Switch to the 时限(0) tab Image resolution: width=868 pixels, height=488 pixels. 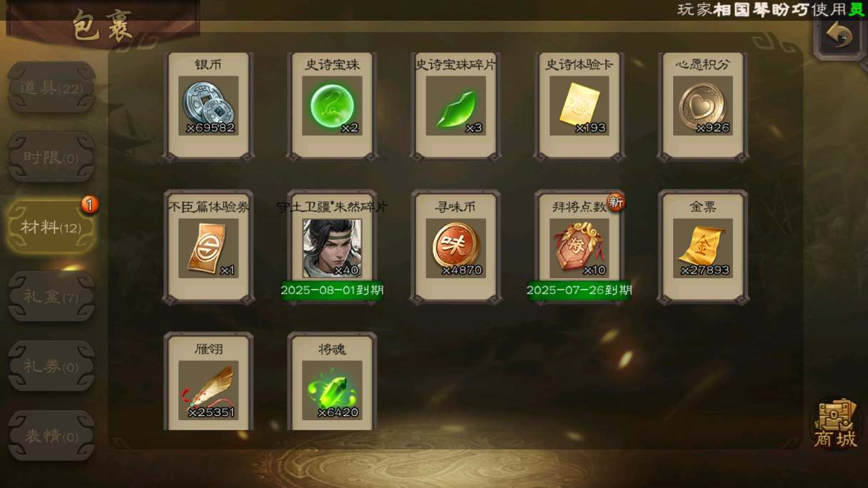(51, 157)
